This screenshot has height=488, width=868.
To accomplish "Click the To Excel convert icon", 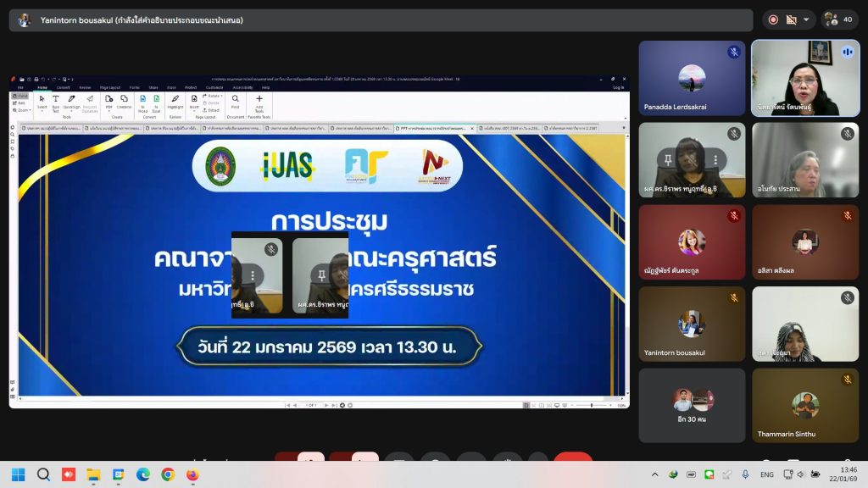I will coord(157,102).
